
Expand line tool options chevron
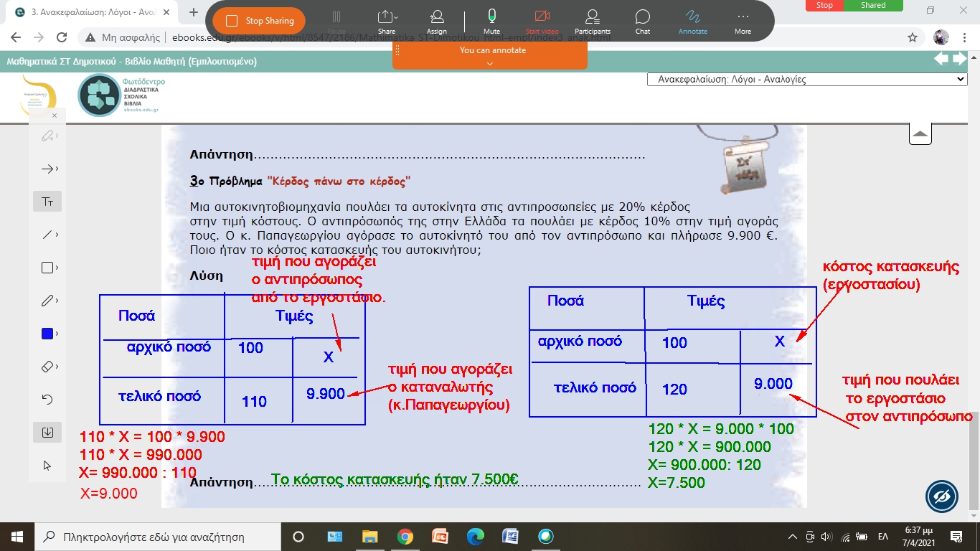point(57,235)
